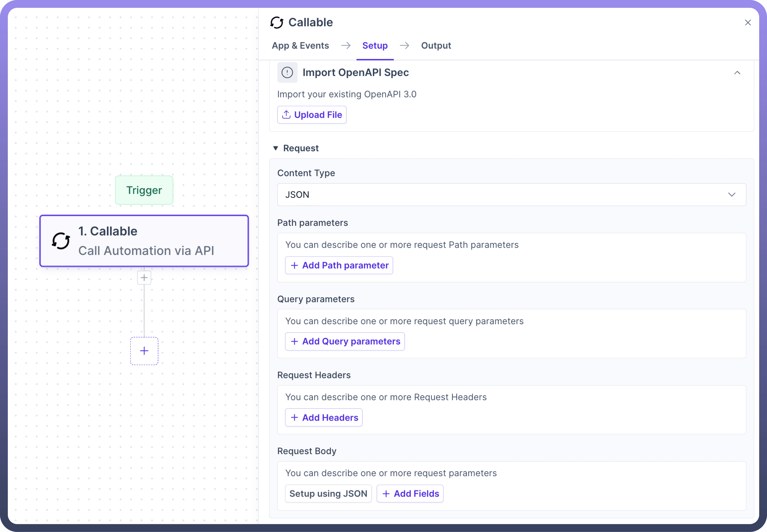
Task: Click the info icon beside Import OpenAPI Spec
Action: (x=287, y=72)
